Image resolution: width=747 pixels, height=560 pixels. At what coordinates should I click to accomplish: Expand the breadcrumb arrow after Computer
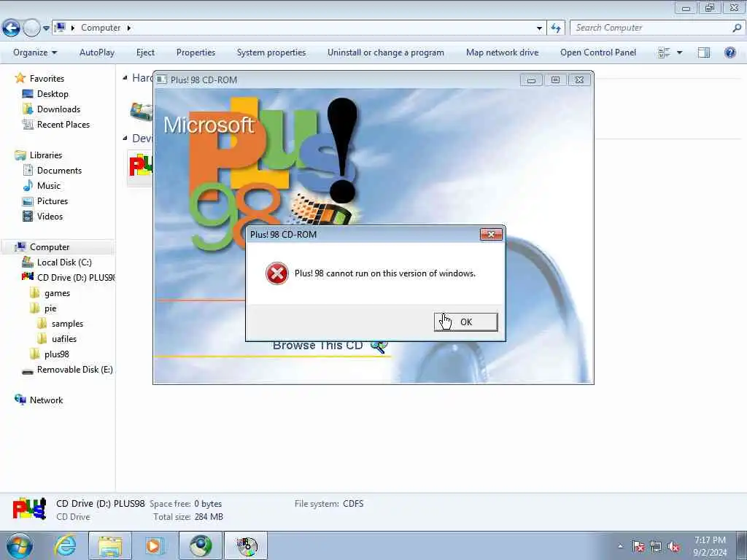[128, 28]
